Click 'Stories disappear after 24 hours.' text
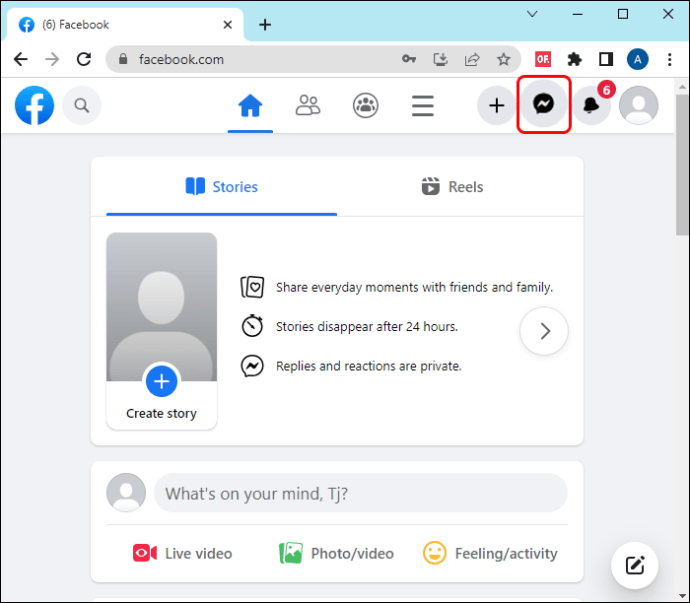This screenshot has width=690, height=603. pyautogui.click(x=367, y=327)
